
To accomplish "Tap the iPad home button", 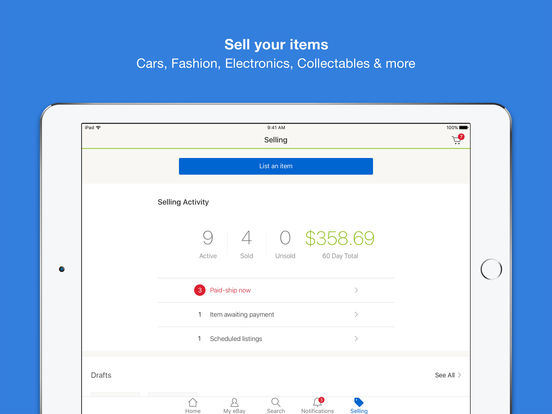I will 491,269.
